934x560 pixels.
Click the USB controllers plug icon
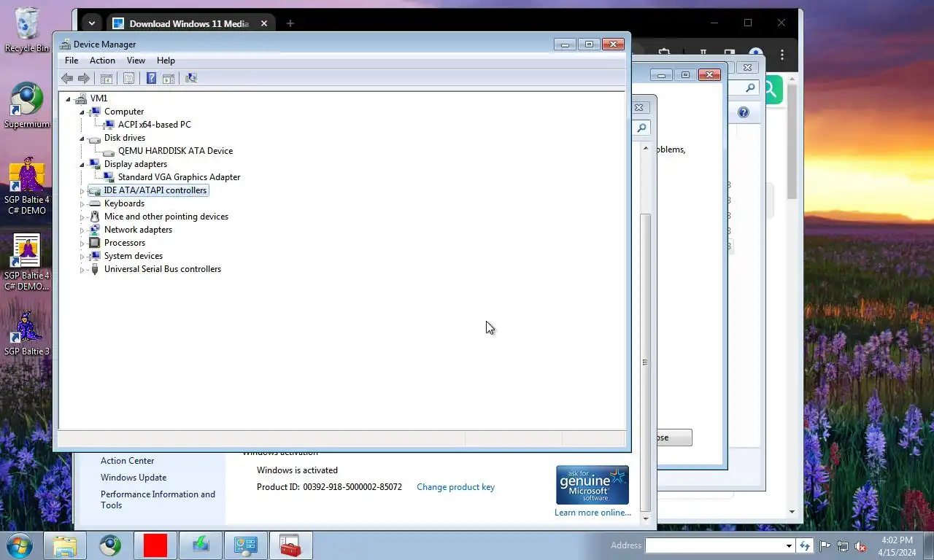(x=94, y=269)
